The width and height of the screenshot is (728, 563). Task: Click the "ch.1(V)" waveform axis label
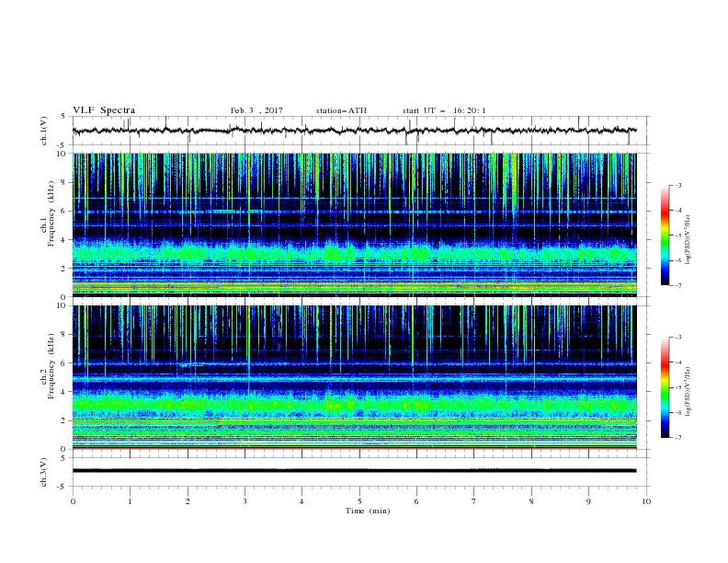click(x=44, y=131)
